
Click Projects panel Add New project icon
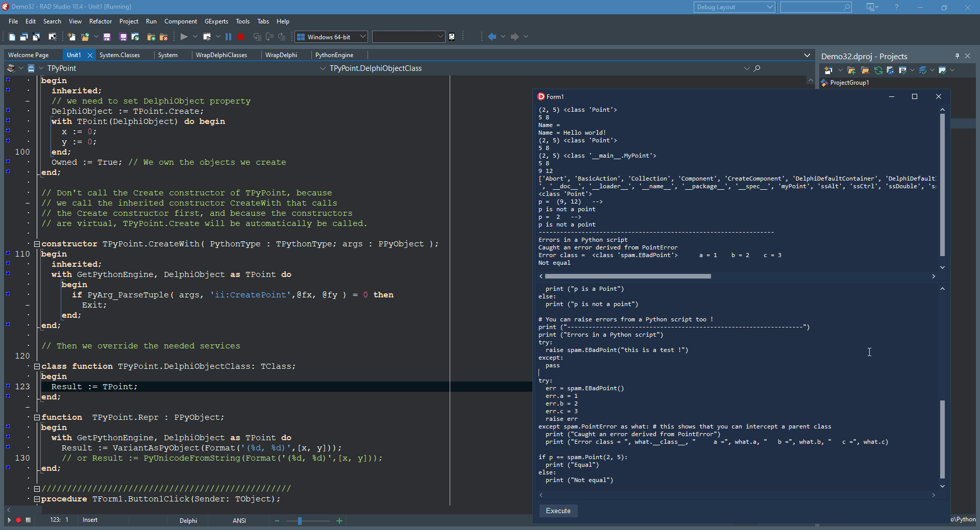[x=828, y=70]
